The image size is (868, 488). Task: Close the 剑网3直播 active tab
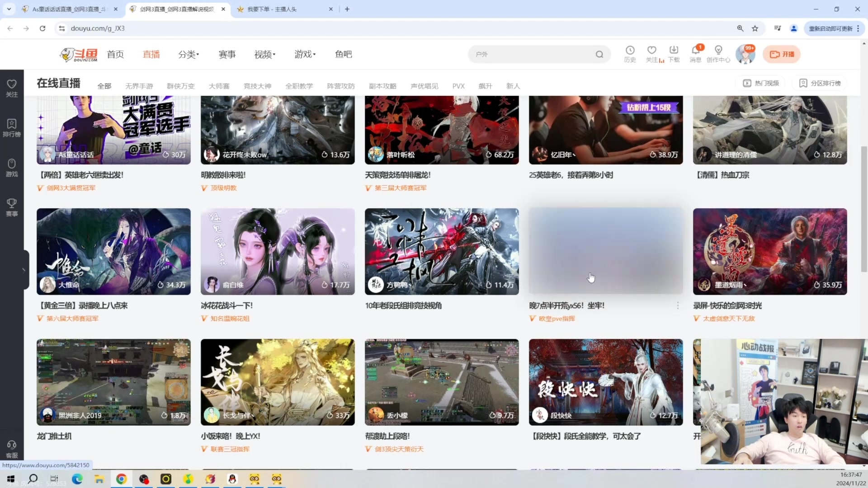click(223, 9)
